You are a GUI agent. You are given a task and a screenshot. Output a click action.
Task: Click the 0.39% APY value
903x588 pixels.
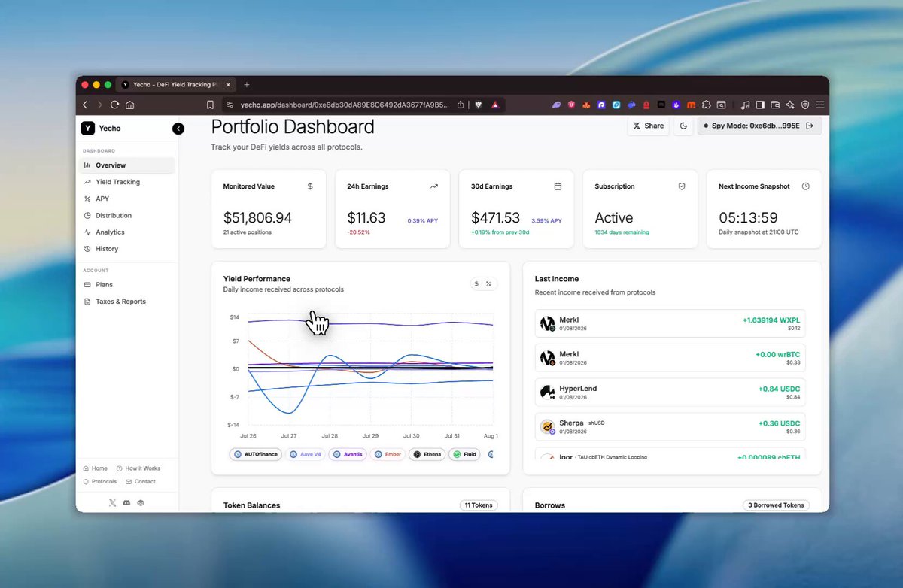pyautogui.click(x=422, y=221)
